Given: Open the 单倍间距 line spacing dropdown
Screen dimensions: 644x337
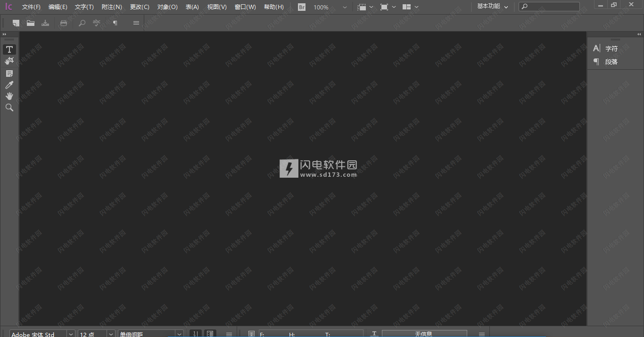Looking at the screenshot, I should click(x=179, y=334).
